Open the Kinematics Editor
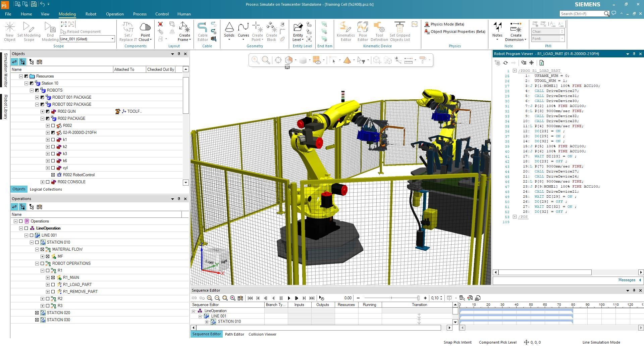The image size is (644, 346). point(346,32)
